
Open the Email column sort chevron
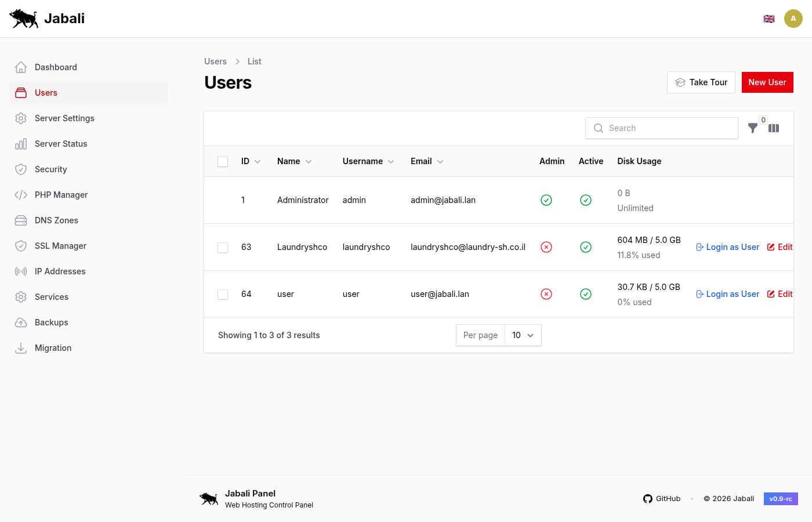(439, 161)
